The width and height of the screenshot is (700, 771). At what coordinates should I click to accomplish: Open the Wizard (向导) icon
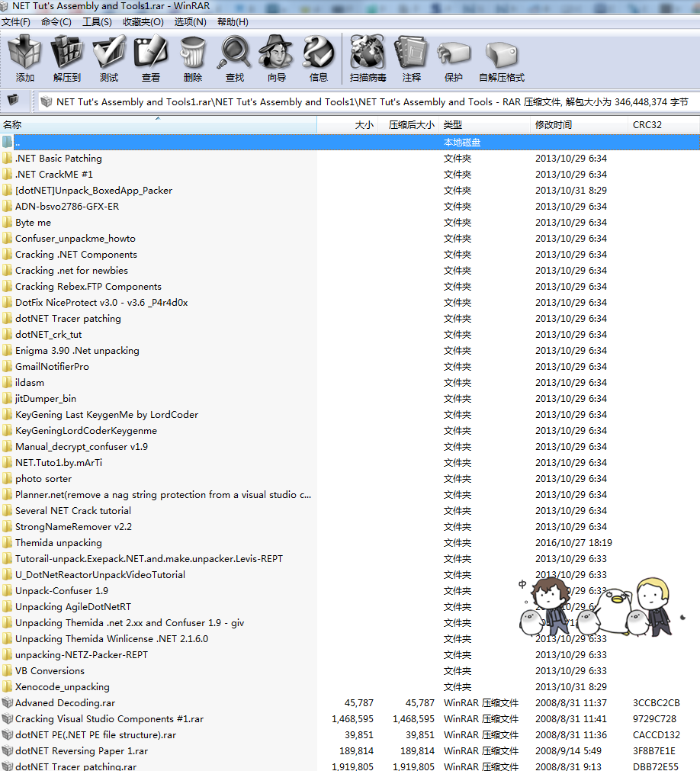(277, 57)
